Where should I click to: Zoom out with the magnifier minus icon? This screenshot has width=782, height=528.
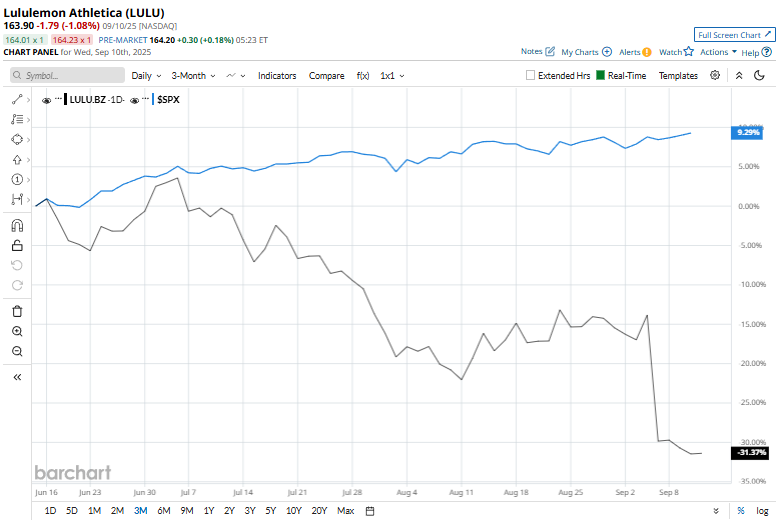17,352
